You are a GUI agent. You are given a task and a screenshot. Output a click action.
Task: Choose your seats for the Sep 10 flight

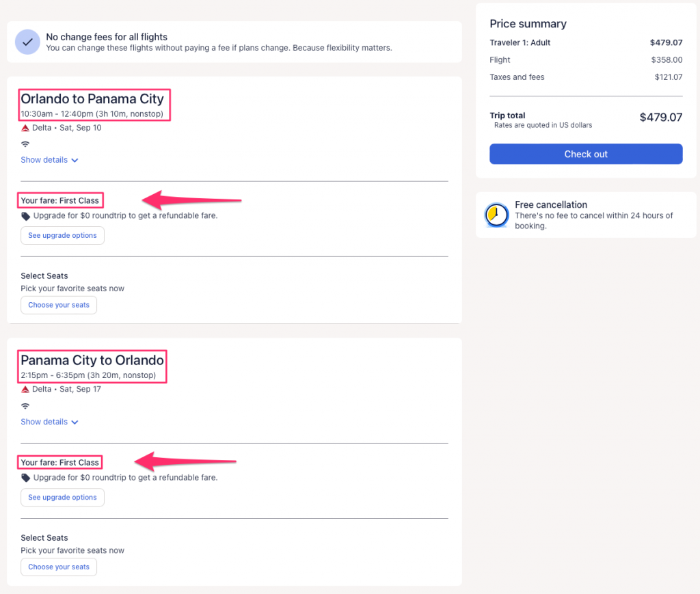pyautogui.click(x=59, y=305)
